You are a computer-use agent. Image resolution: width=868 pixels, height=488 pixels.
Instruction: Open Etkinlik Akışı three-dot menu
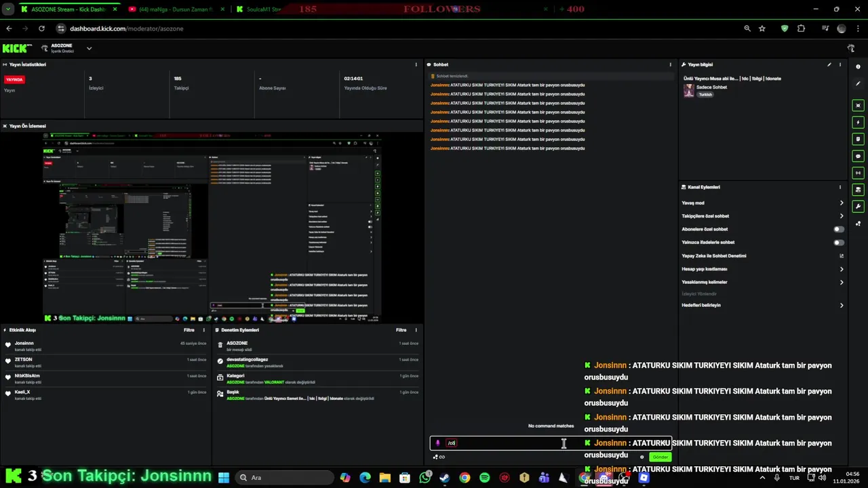[x=204, y=330]
